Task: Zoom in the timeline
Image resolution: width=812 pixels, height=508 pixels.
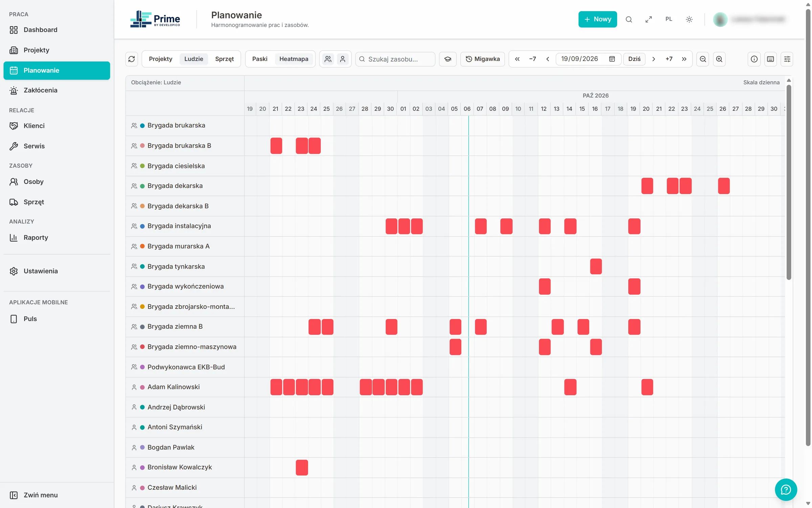Action: click(719, 59)
